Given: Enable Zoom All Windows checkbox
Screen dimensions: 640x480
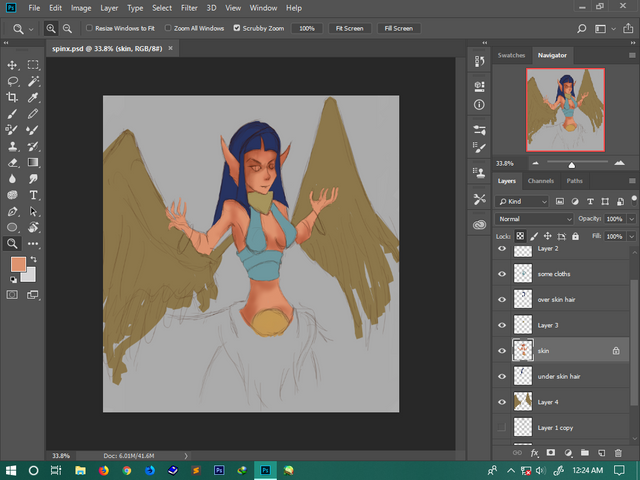Looking at the screenshot, I should pos(168,28).
